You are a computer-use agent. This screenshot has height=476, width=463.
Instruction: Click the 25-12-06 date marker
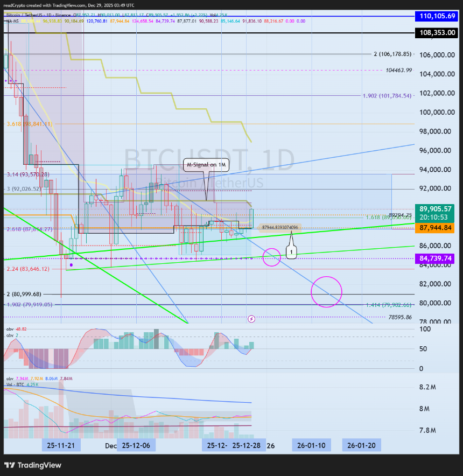[x=136, y=445]
